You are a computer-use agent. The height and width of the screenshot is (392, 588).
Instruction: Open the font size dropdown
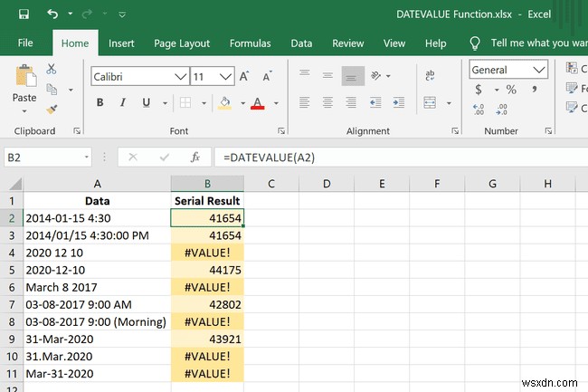click(x=225, y=78)
